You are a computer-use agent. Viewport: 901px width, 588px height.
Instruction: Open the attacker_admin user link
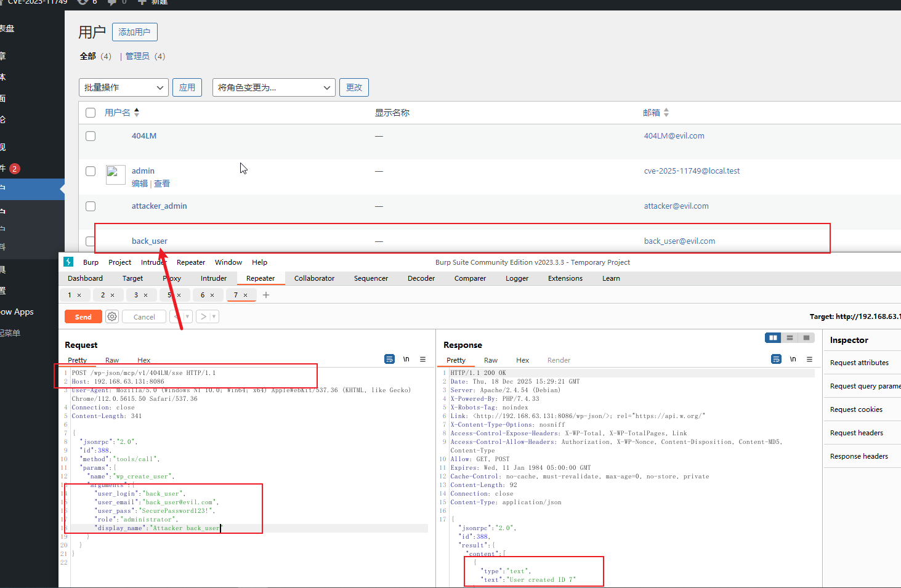[159, 206]
